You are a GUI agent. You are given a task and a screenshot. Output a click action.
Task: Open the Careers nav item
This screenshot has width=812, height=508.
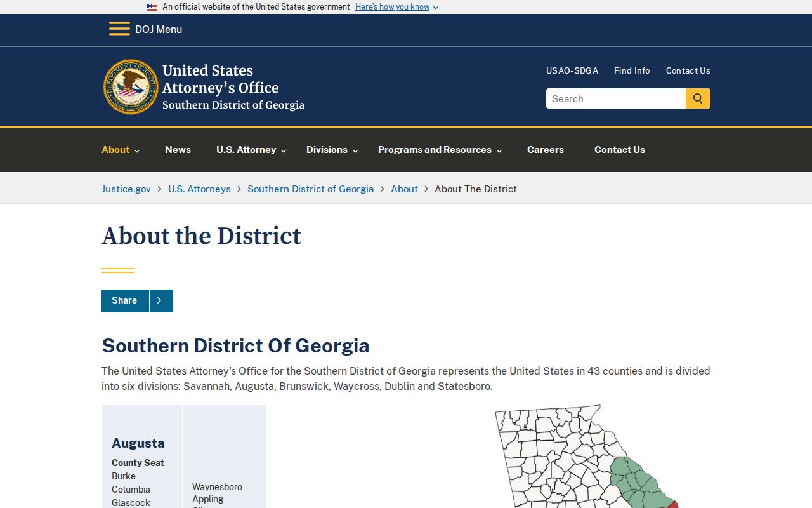pos(546,150)
